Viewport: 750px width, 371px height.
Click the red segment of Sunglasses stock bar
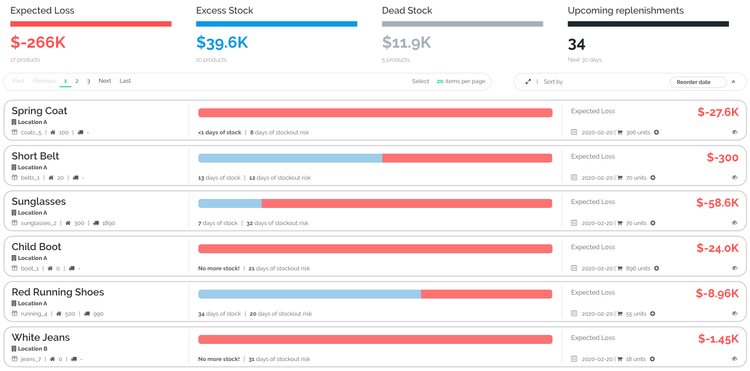pyautogui.click(x=407, y=204)
